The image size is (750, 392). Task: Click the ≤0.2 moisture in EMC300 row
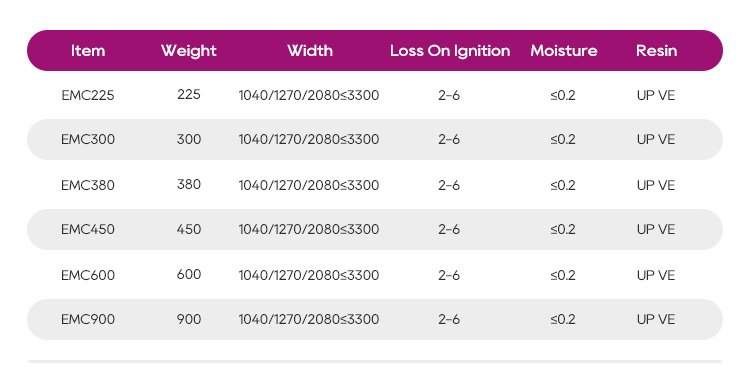click(562, 139)
